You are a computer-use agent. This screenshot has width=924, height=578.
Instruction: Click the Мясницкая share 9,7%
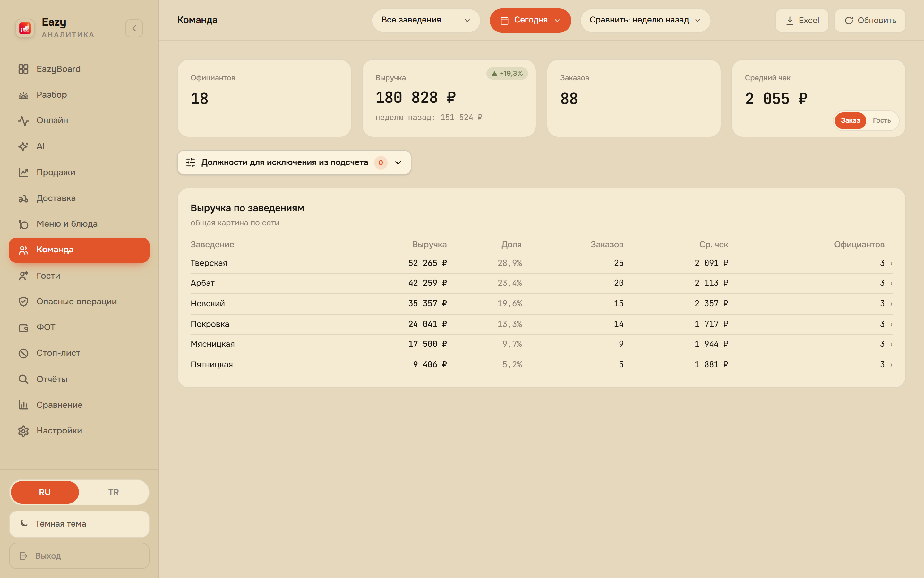coord(512,344)
